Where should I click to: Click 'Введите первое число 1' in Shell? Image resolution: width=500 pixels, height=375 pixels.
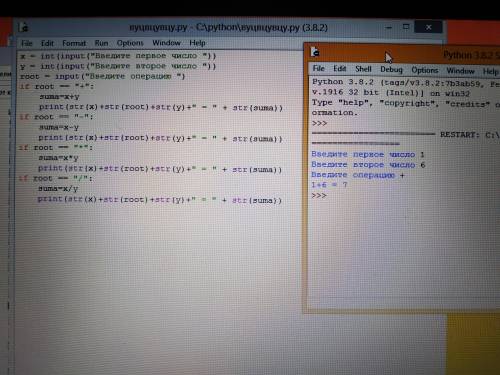click(x=368, y=154)
